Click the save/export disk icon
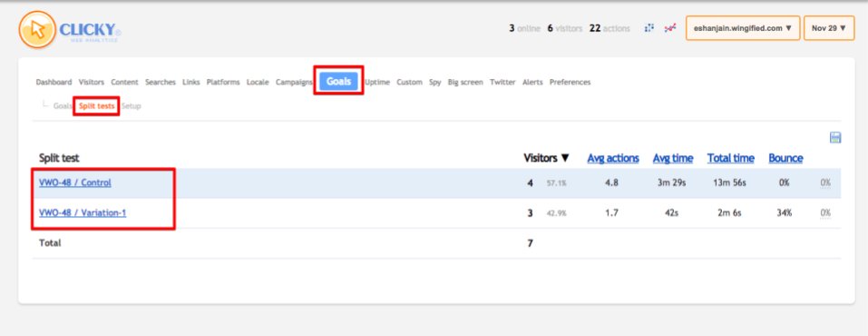The height and width of the screenshot is (336, 868). [x=835, y=137]
